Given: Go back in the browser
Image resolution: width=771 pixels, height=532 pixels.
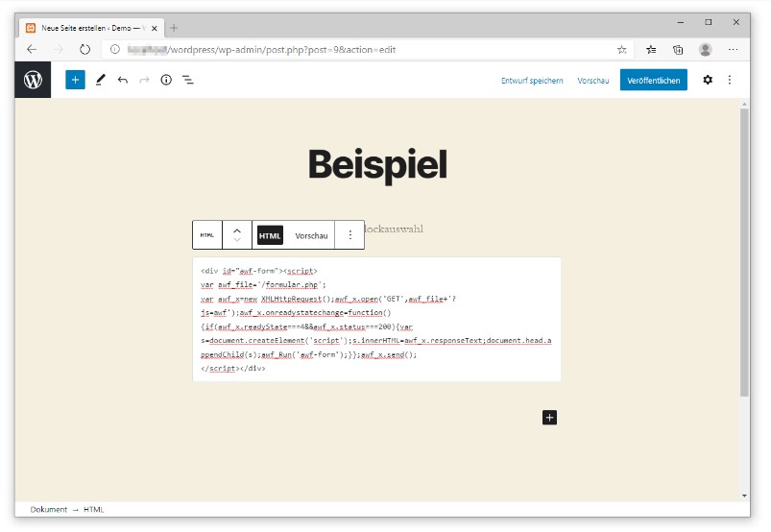Looking at the screenshot, I should 32,49.
